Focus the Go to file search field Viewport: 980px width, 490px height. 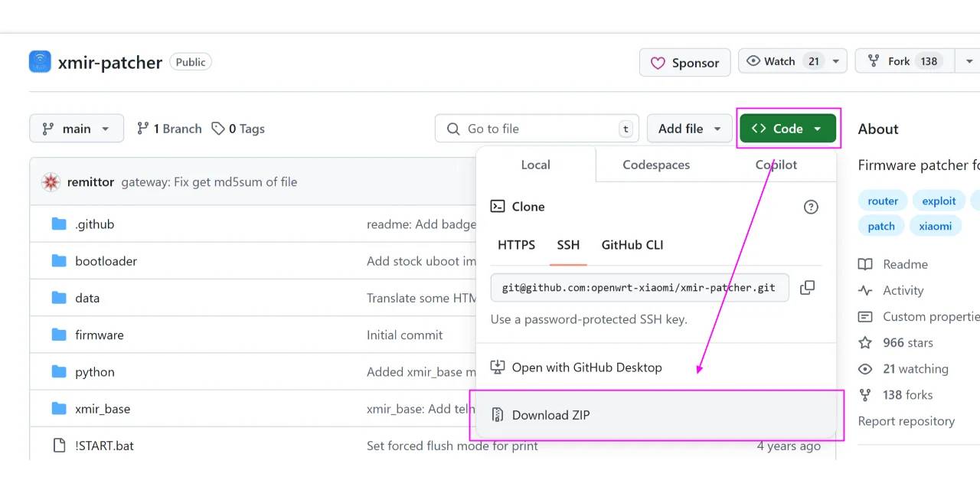pos(537,129)
